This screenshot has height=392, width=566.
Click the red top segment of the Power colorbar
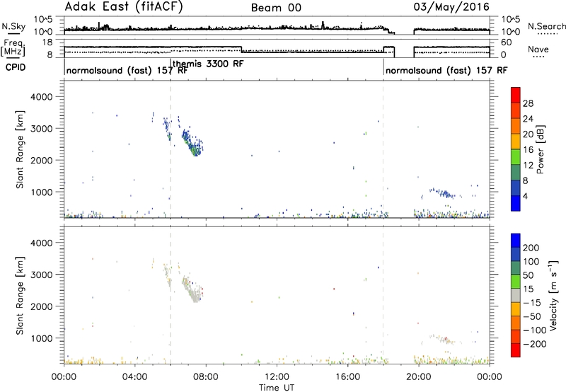(x=516, y=95)
